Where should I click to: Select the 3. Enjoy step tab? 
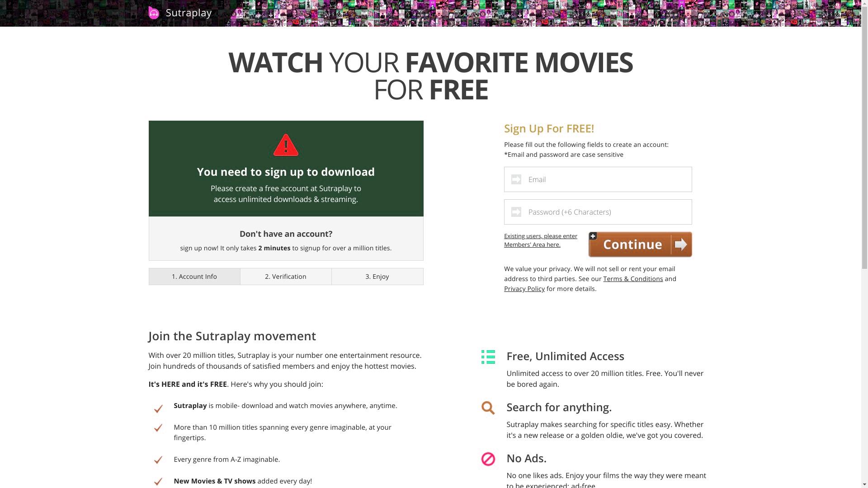pos(377,277)
